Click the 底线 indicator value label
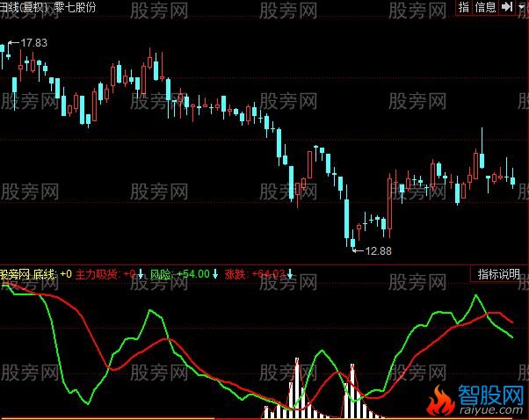The height and width of the screenshot is (420, 529). click(x=53, y=274)
